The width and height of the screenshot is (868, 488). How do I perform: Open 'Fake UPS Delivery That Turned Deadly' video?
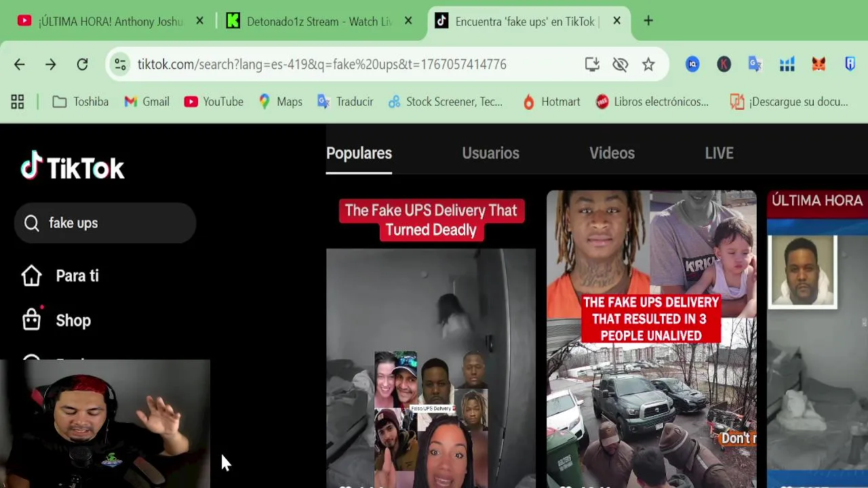point(431,339)
